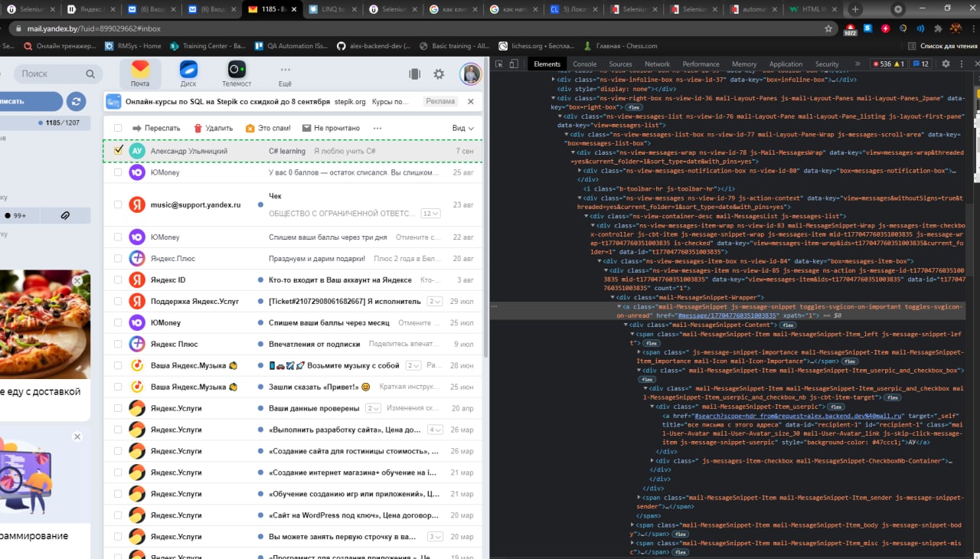Click the Яндекс.Плюс sender avatar icon

pos(137,258)
